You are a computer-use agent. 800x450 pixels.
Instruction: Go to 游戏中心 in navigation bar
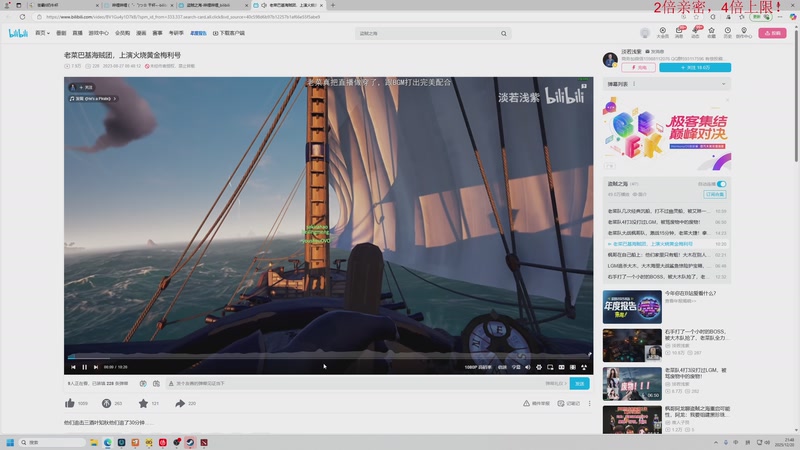click(98, 33)
